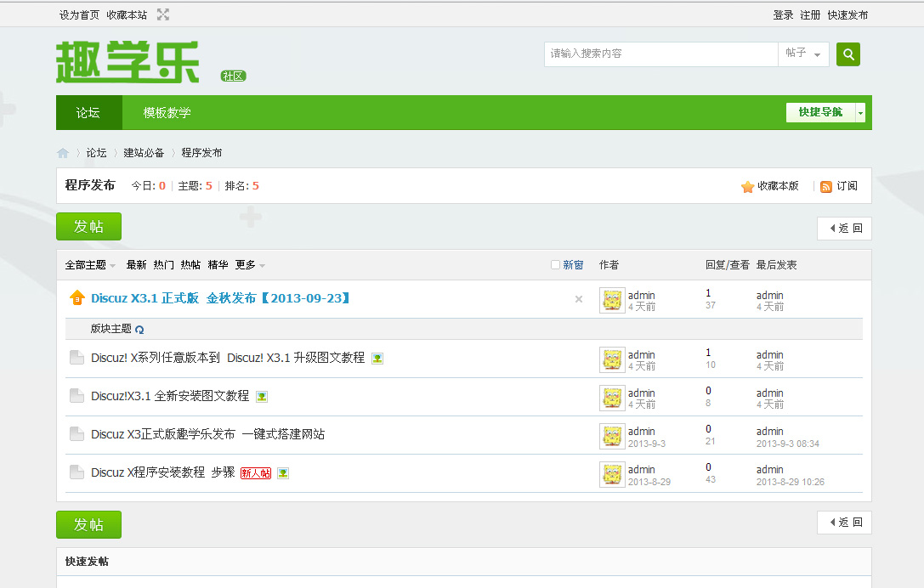Click 设为首页 link
This screenshot has height=588, width=924.
tap(80, 15)
